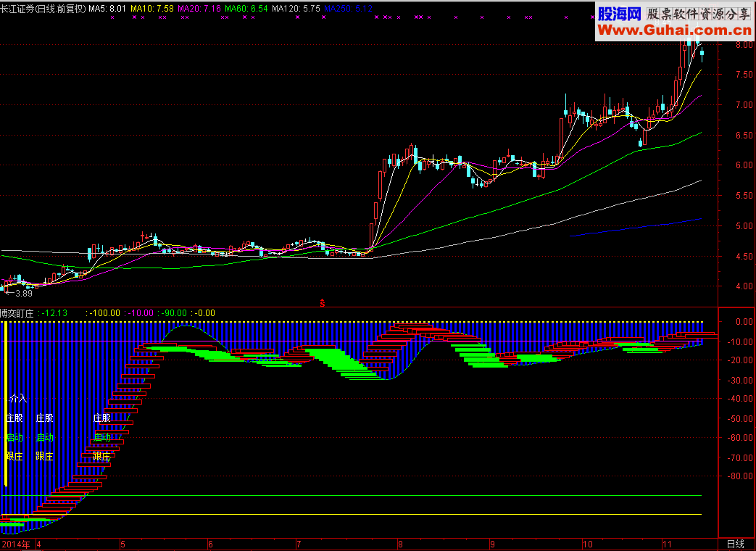The height and width of the screenshot is (551, 756).
Task: Click the red S marker below the price chart
Action: tap(322, 303)
